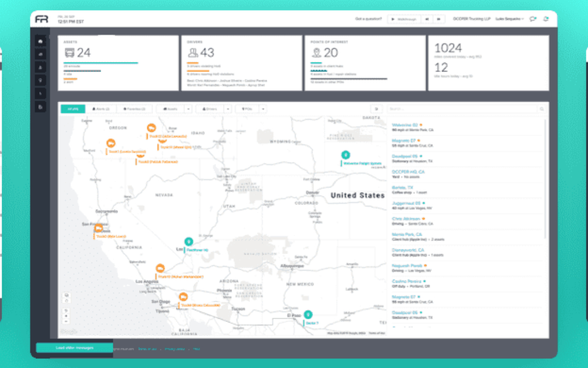This screenshot has width=588, height=368.
Task: Click the walkthrough rewind button
Action: (x=427, y=19)
